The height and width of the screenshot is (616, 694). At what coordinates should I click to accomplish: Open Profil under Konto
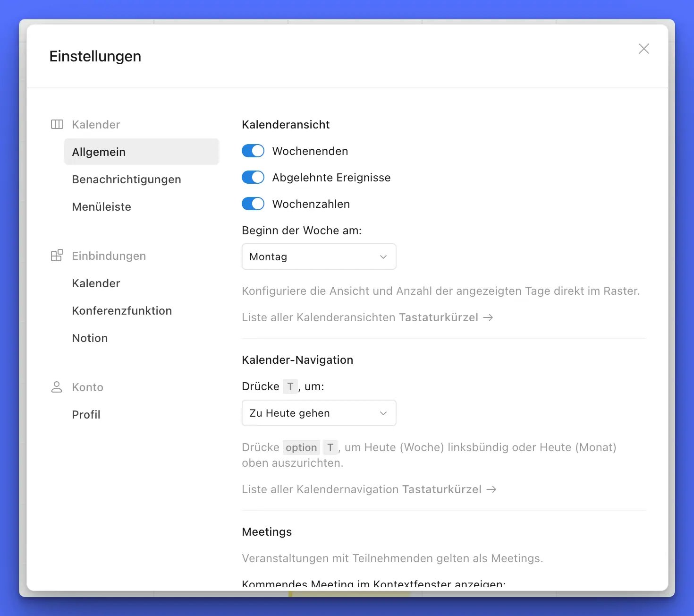pos(86,414)
